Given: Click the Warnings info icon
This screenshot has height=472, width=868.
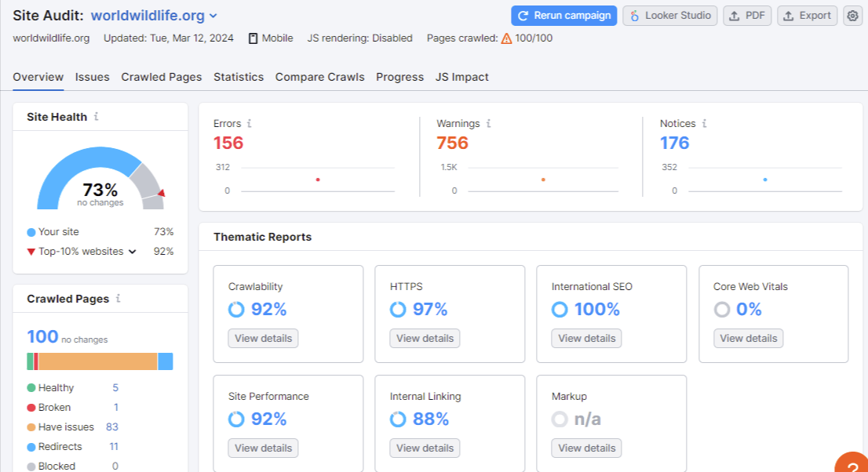Looking at the screenshot, I should pos(488,124).
